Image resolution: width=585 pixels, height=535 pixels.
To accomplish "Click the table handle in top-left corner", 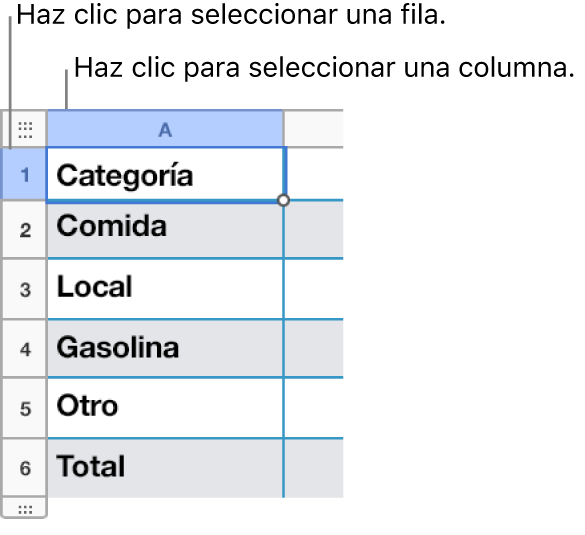I will coord(25,129).
